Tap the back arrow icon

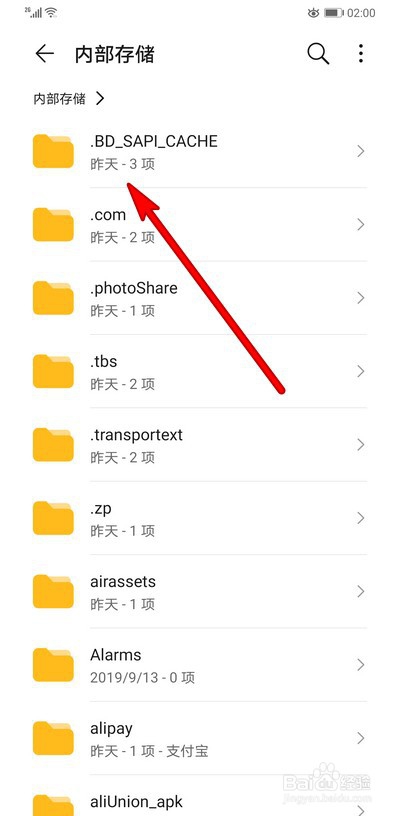[x=45, y=54]
